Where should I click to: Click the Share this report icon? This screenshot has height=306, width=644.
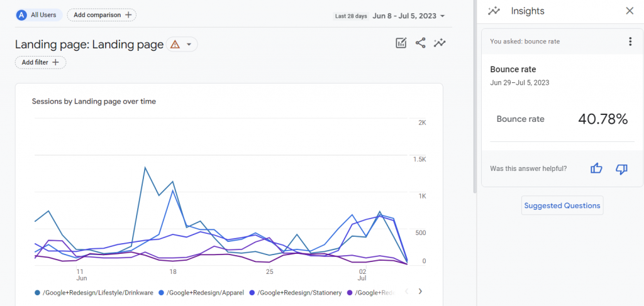(421, 43)
